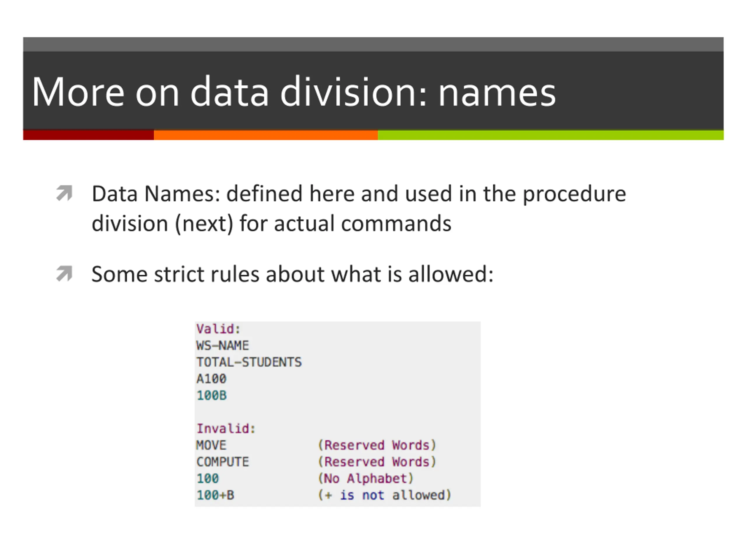
Task: Click '(Reserved Words)' next to COMPUTE
Action: pos(377,461)
